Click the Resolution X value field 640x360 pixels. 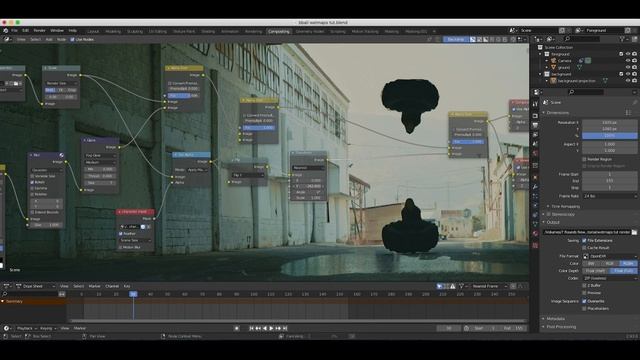609,122
